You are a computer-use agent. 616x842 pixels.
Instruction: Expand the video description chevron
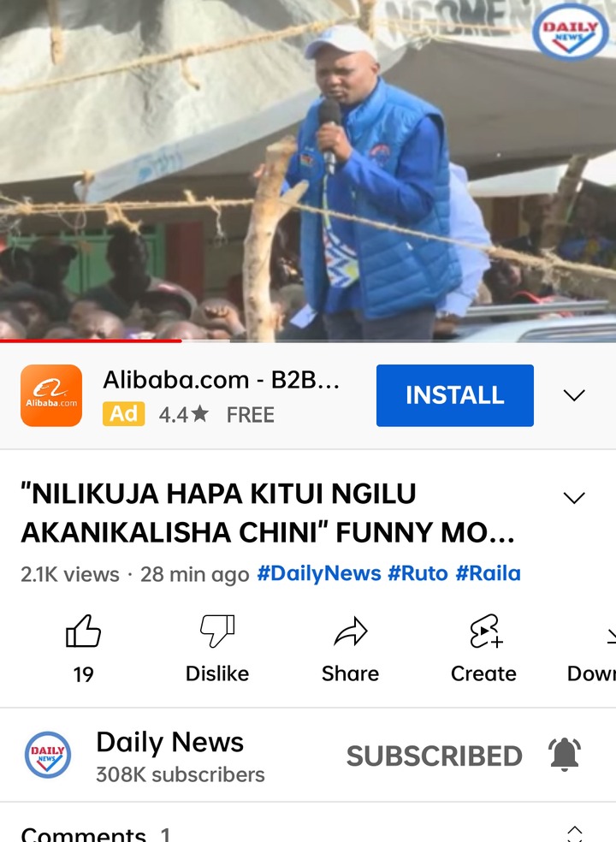click(x=573, y=498)
